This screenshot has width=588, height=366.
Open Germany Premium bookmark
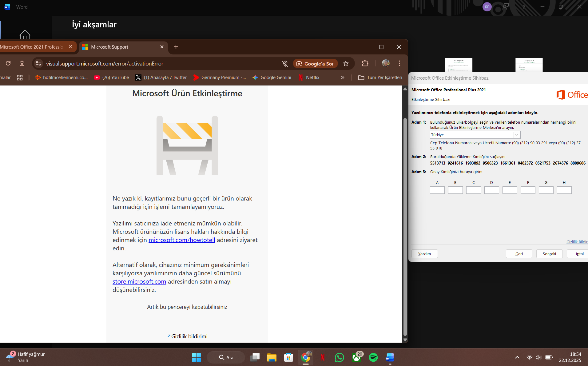(x=220, y=78)
